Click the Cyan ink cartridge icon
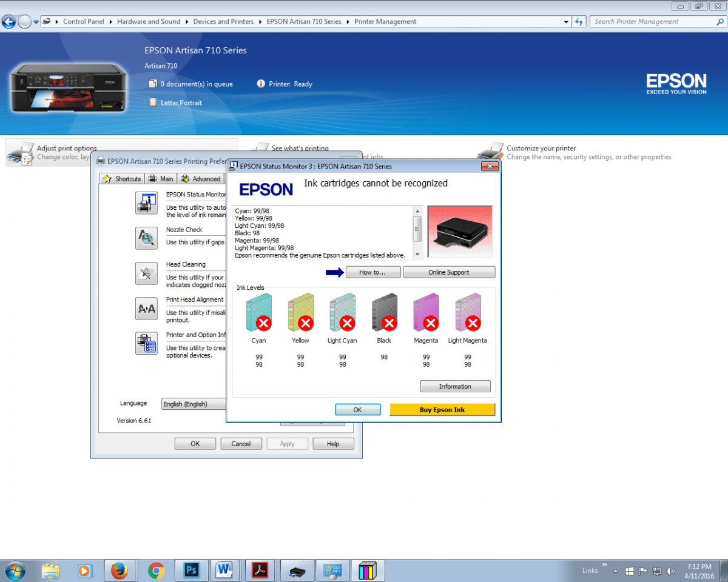The image size is (728, 582). tap(258, 312)
